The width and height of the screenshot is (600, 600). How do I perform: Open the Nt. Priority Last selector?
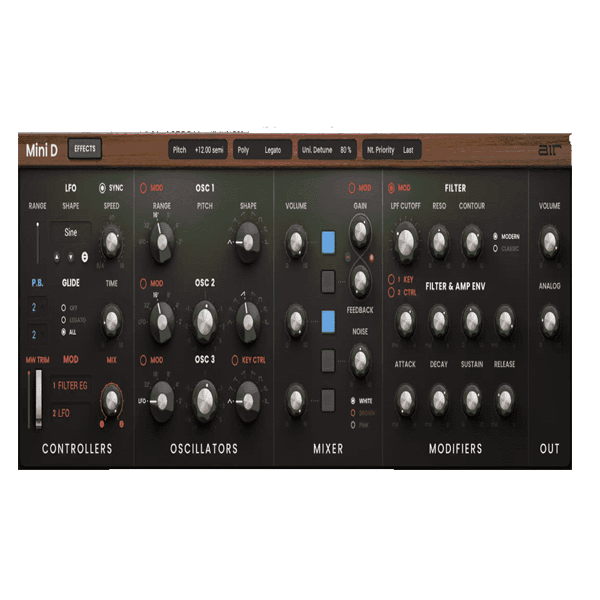point(392,150)
